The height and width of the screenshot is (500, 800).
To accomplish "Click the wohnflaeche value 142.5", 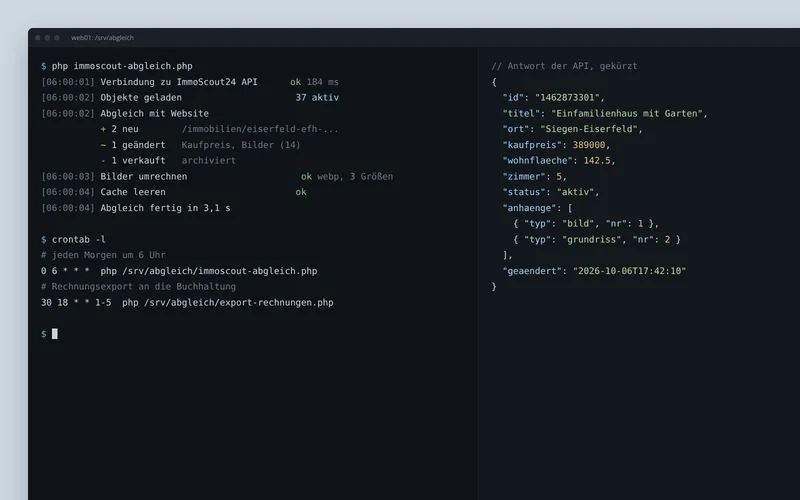I will (597, 161).
